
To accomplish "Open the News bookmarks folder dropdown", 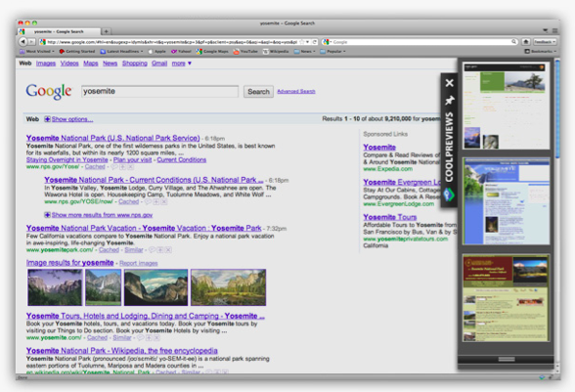I will [305, 52].
